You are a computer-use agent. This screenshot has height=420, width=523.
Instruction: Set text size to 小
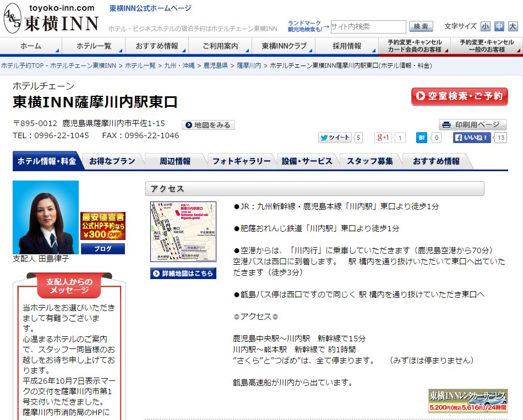[x=486, y=26]
